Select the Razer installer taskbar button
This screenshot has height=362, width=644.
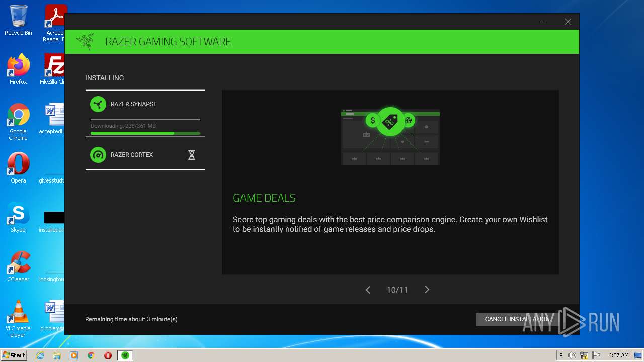pyautogui.click(x=125, y=355)
